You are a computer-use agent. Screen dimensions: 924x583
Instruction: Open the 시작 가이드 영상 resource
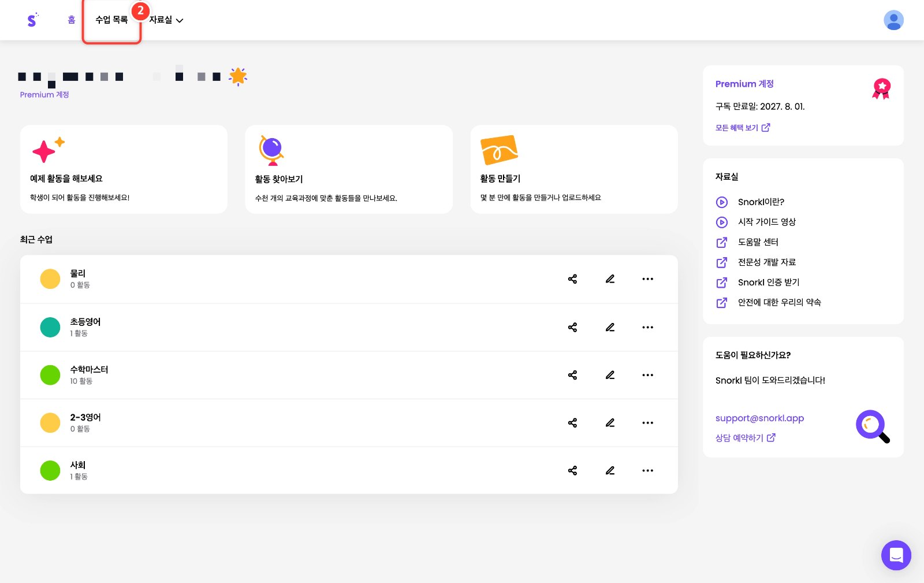[756, 222]
